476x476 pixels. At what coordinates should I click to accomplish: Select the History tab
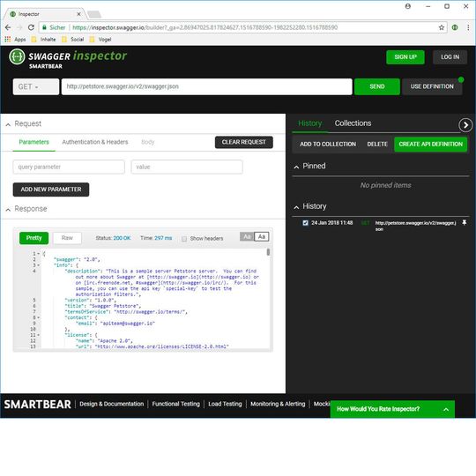309,123
